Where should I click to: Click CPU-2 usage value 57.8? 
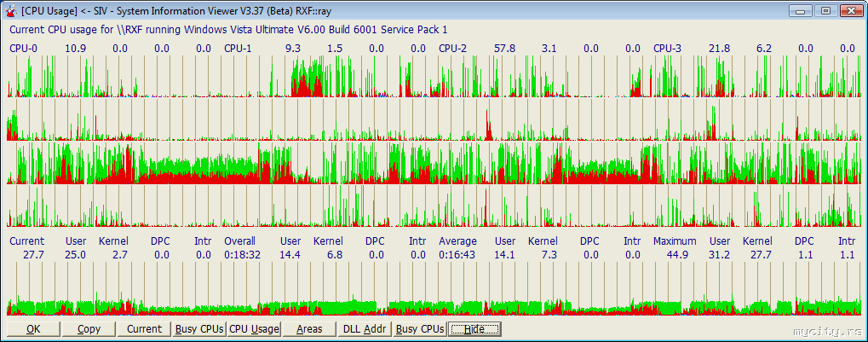pyautogui.click(x=505, y=49)
